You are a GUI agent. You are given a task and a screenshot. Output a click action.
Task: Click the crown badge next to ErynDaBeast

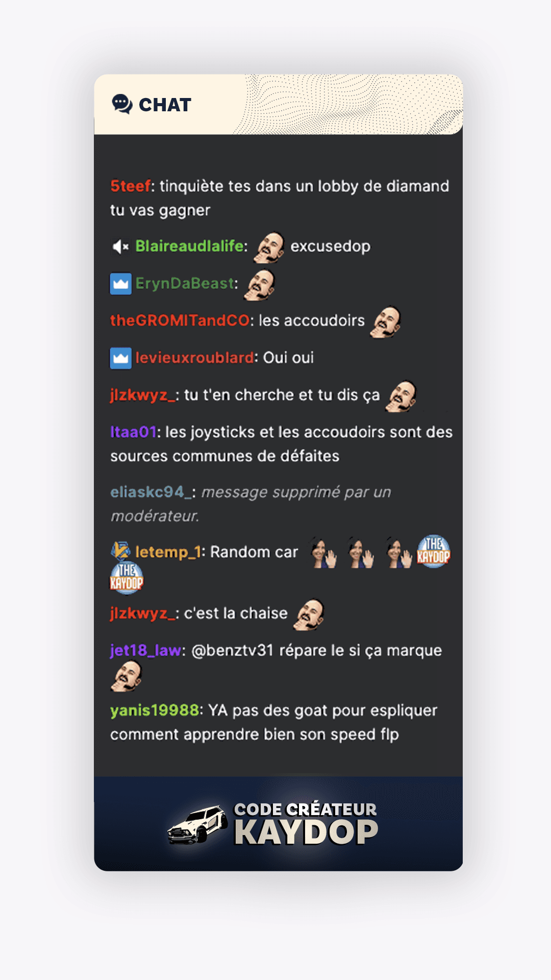(121, 284)
